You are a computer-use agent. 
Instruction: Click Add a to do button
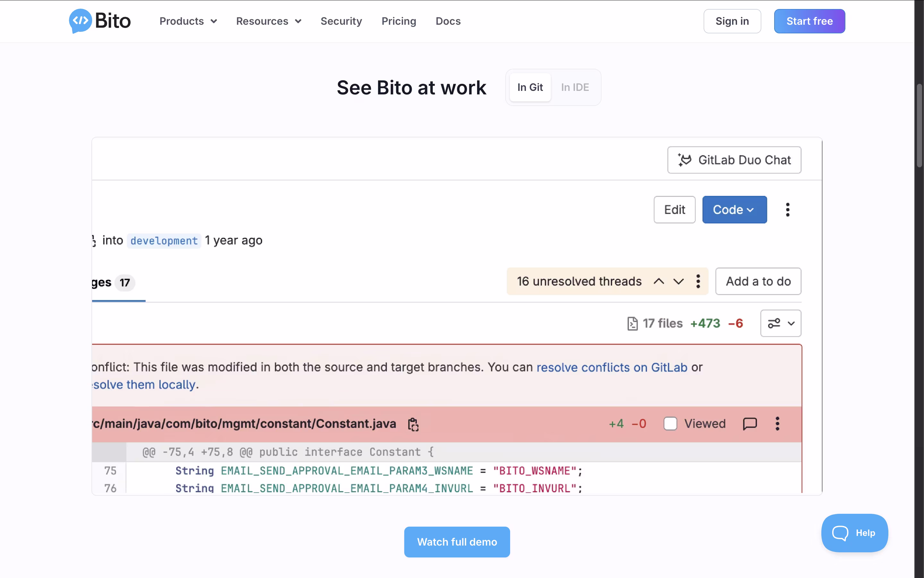[758, 281]
